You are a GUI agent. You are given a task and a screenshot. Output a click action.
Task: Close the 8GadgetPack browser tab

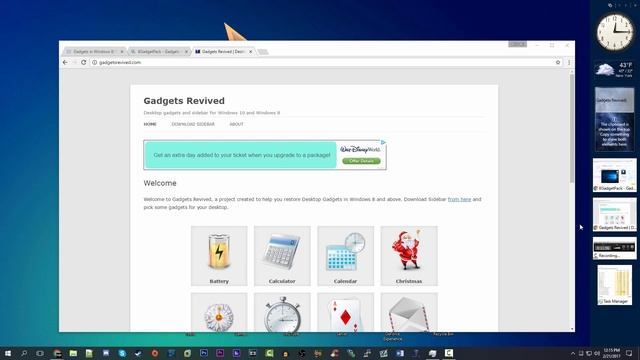(x=186, y=51)
